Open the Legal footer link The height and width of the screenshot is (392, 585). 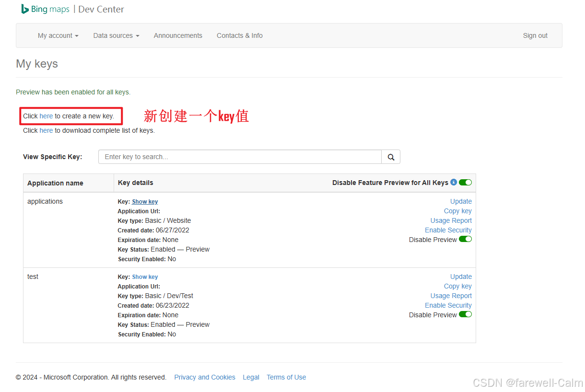point(251,377)
